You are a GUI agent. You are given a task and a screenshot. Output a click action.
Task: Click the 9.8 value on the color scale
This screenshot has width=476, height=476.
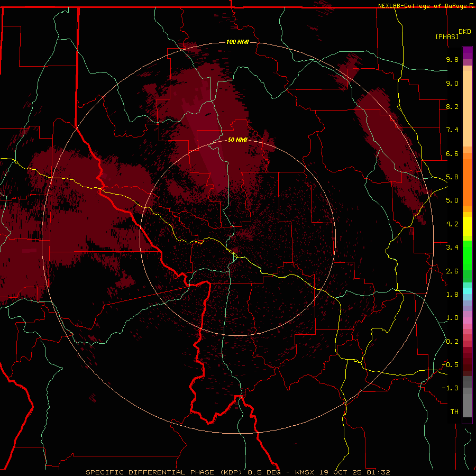(452, 59)
